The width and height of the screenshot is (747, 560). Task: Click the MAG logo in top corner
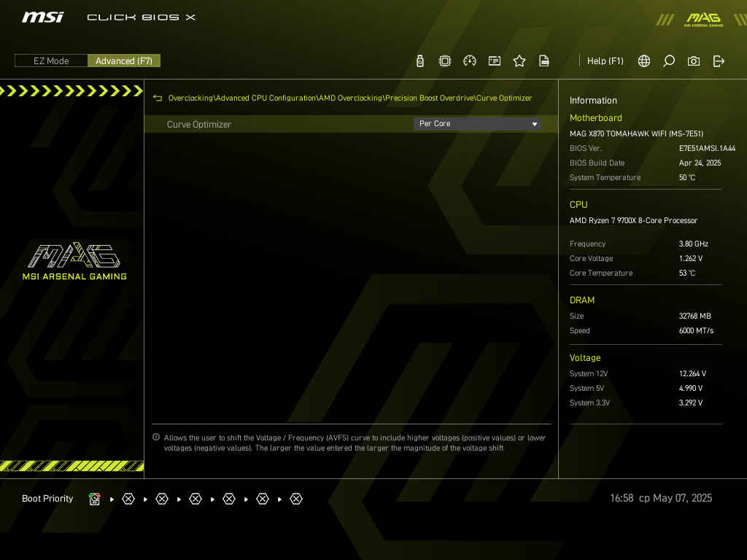[704, 19]
